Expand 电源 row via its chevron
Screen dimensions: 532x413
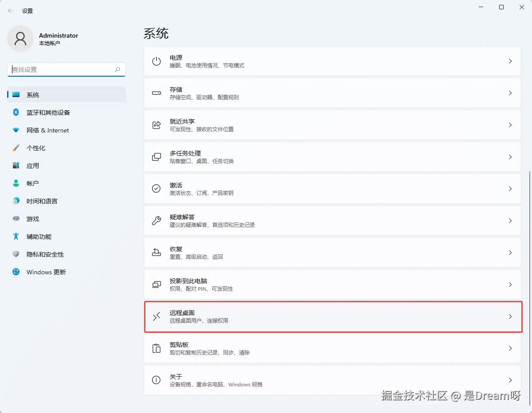[x=510, y=61]
